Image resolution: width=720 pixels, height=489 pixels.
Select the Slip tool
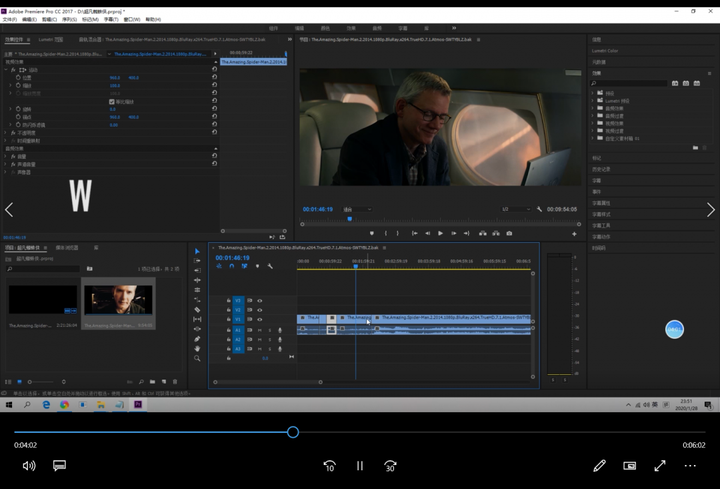coord(197,319)
